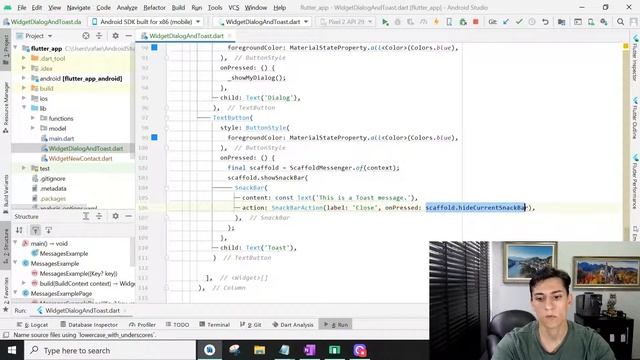Stop the running app with red square

point(476,22)
